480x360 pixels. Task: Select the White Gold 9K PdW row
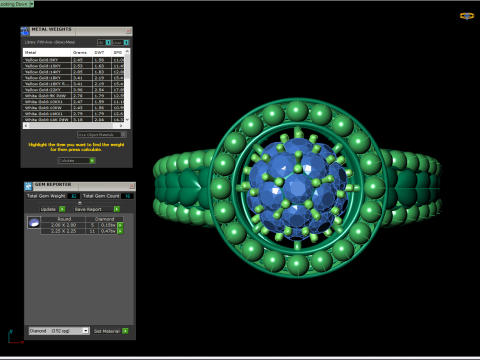click(x=74, y=96)
